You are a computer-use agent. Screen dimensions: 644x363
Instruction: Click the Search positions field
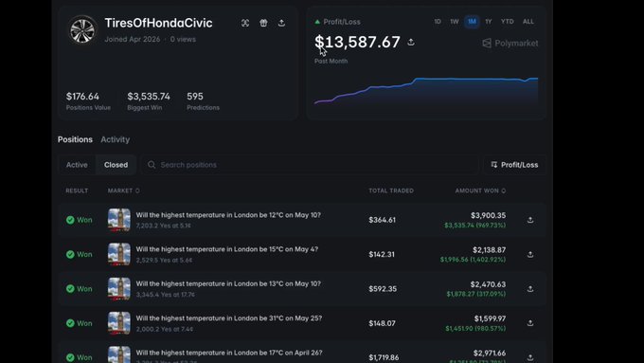pos(310,165)
